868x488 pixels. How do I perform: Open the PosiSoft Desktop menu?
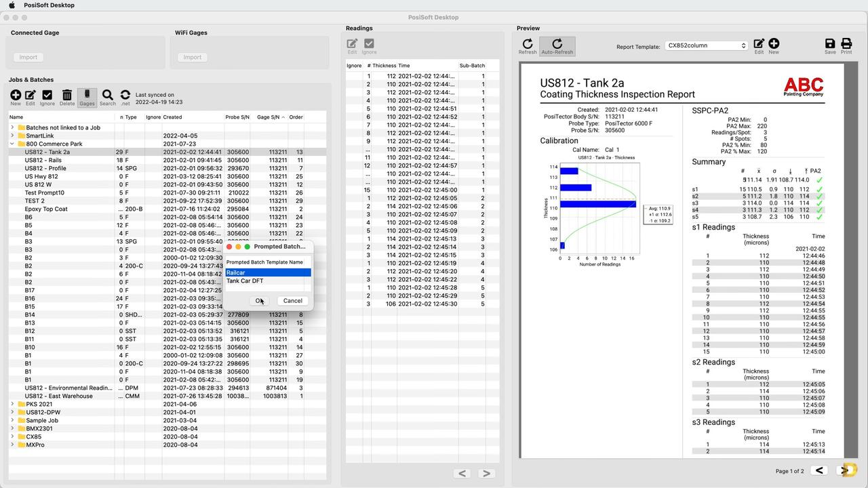pyautogui.click(x=48, y=5)
